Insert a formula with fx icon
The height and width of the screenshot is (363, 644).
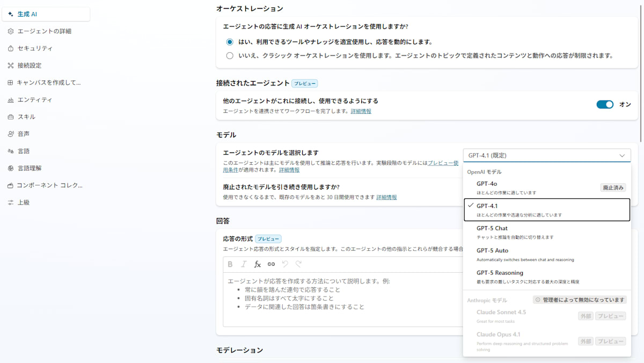tap(258, 264)
